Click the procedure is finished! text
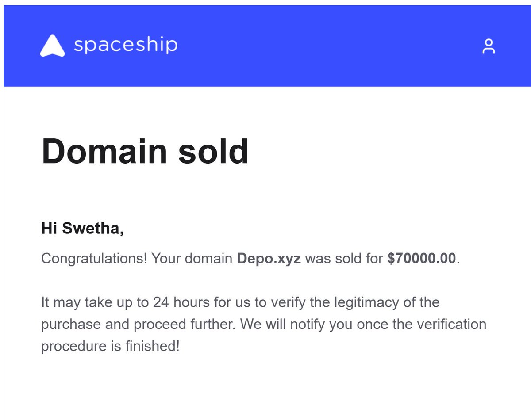This screenshot has width=531, height=420. 110,346
